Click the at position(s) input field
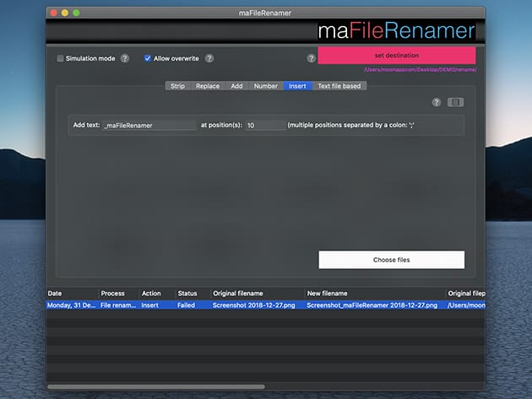The height and width of the screenshot is (399, 532). [x=265, y=125]
